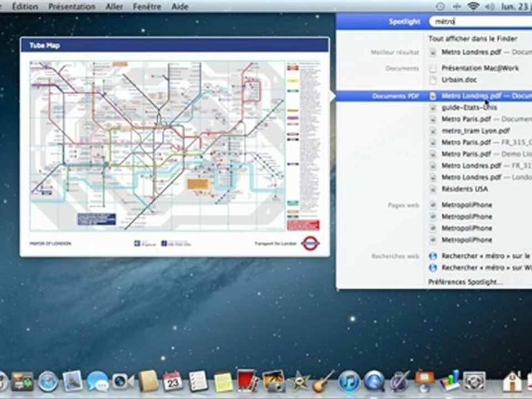532x399 pixels.
Task: Open the Aide menu
Action: (180, 6)
